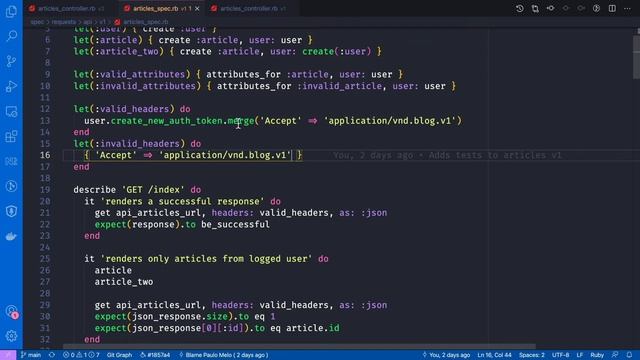Viewport: 640px width, 360px height.
Task: Click 'renders only articles from logged user' string
Action: tap(206, 259)
